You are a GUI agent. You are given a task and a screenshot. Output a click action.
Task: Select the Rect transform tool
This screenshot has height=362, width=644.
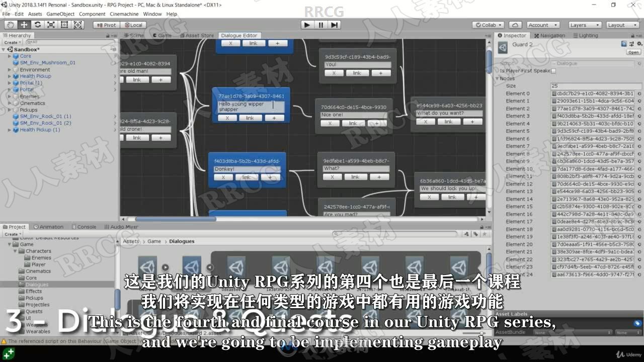click(x=64, y=25)
